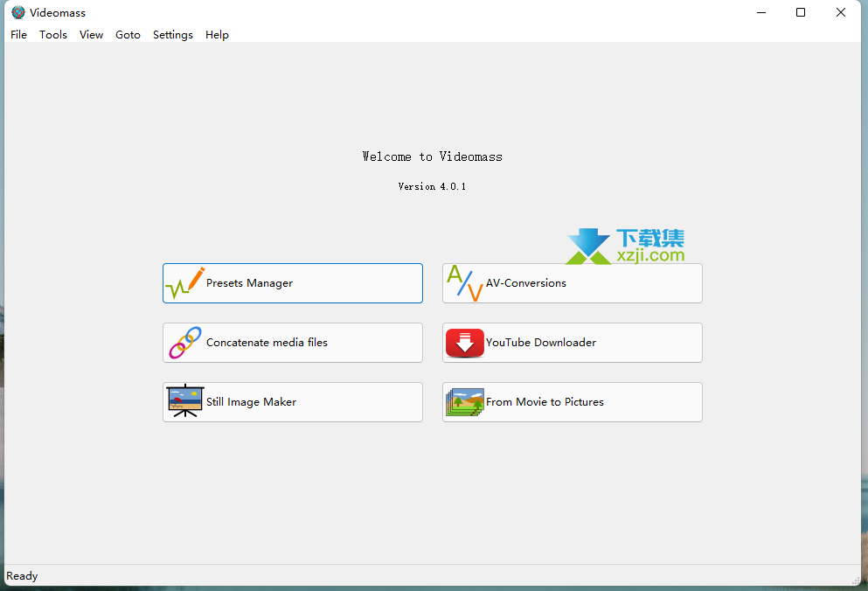Screen dimensions: 868x591
Task: Click the Version 4.0.1 text
Action: tap(433, 186)
